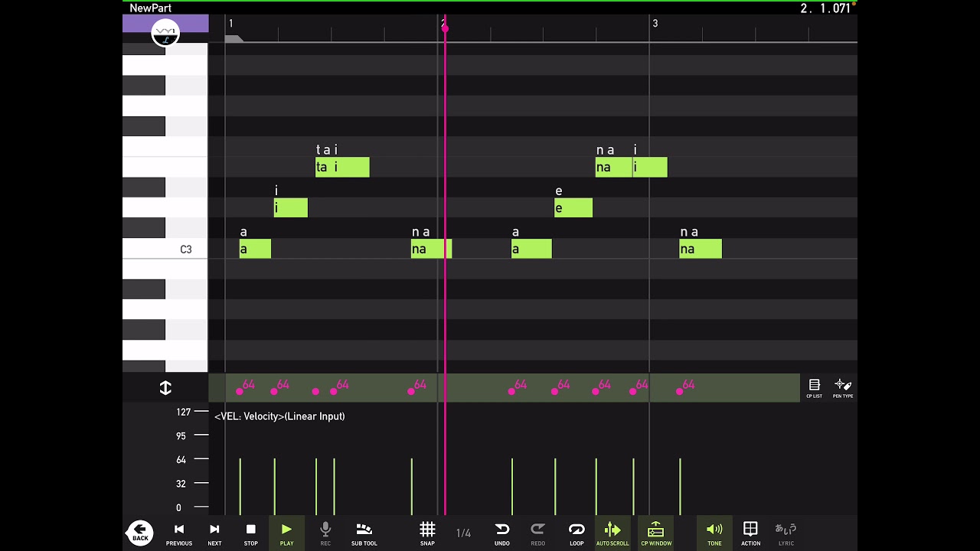The height and width of the screenshot is (551, 980).
Task: Tap the 127 velocity scale label
Action: [184, 412]
